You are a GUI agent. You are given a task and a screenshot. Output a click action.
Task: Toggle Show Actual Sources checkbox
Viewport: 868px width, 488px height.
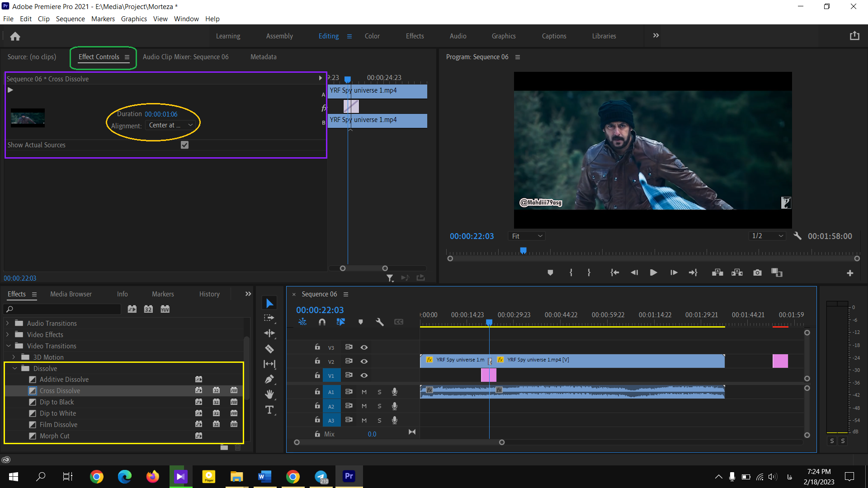point(185,145)
